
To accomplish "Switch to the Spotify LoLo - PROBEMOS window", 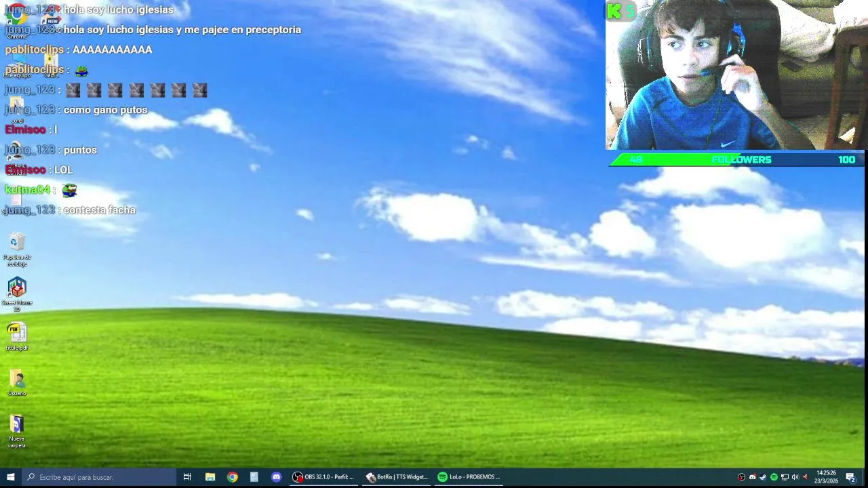I will tap(469, 477).
